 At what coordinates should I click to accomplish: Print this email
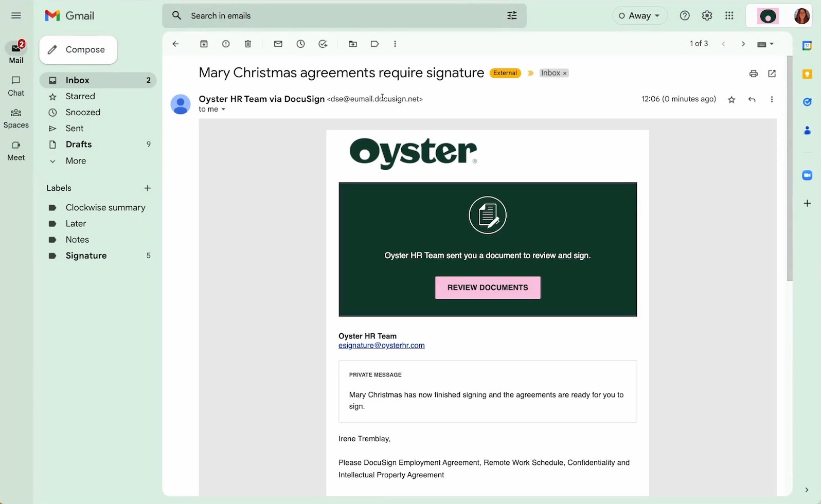point(754,74)
